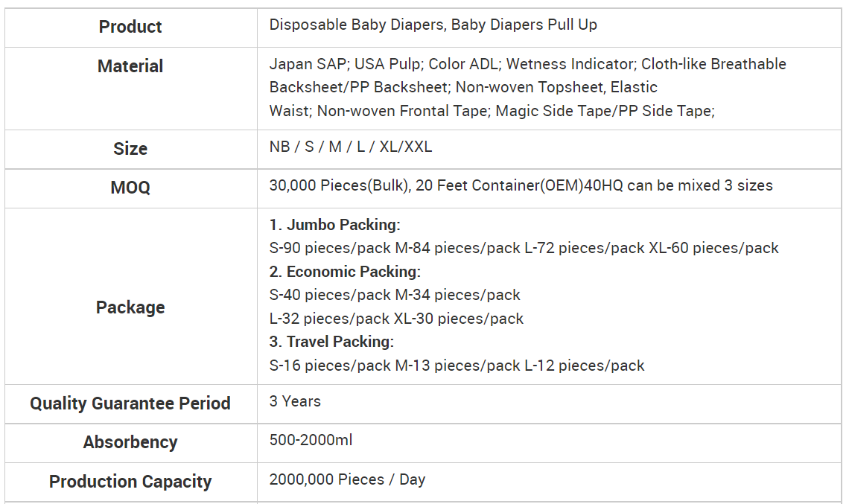Image resolution: width=849 pixels, height=504 pixels.
Task: Click the 'NB / S / M / L / XL/XXL' sizes text
Action: coord(351,147)
